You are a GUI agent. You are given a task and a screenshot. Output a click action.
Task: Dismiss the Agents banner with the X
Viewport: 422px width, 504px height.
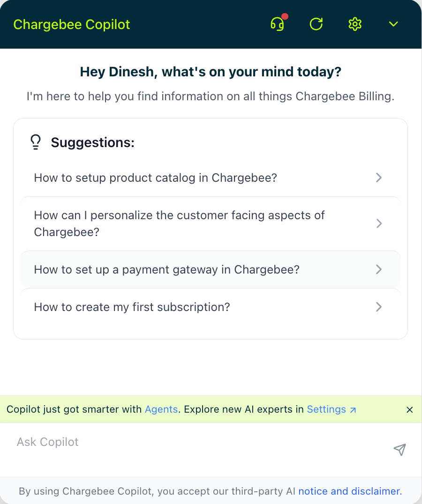tap(409, 409)
